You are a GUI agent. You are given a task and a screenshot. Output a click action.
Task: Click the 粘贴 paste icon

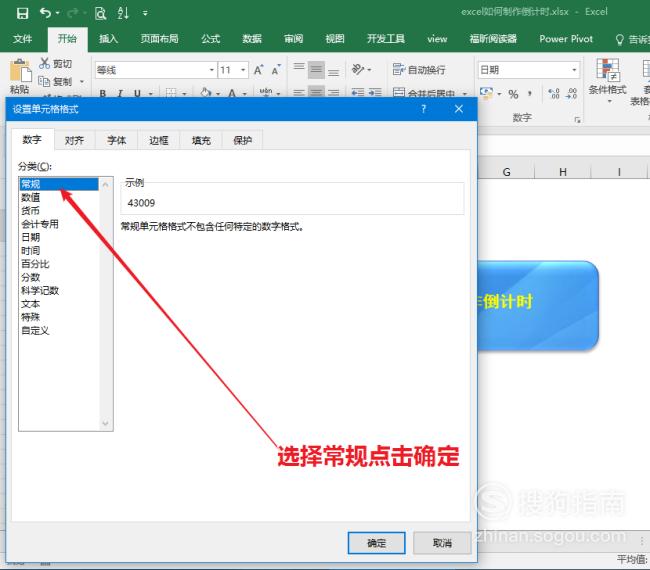[19, 70]
